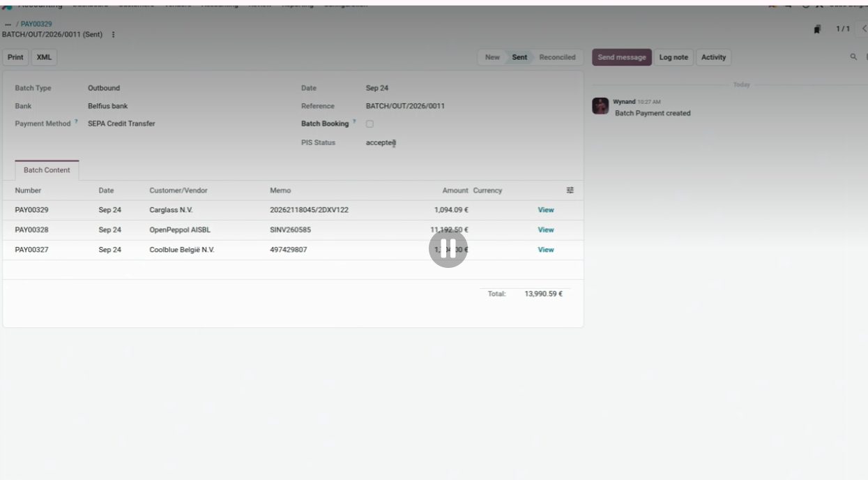Click memo 20262118045/2DXV122

coord(309,210)
